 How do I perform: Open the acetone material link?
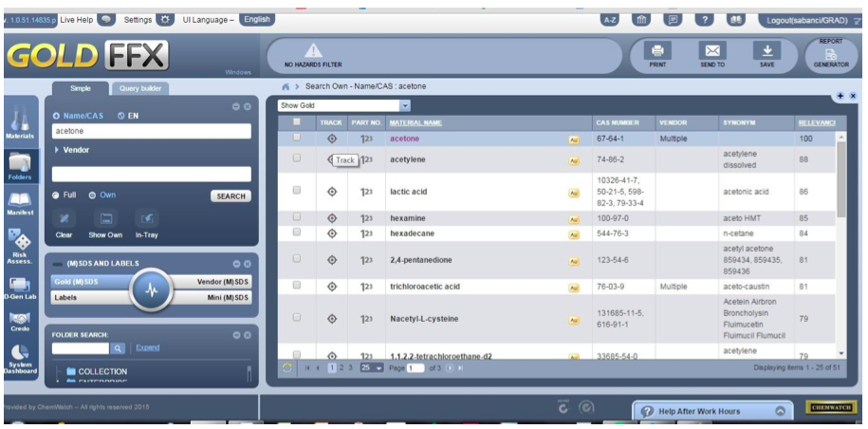[x=405, y=139]
